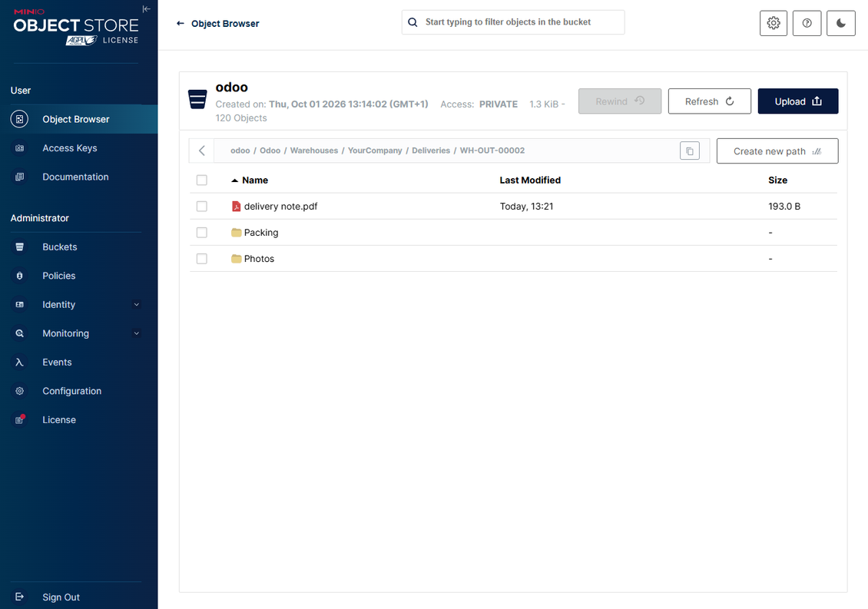The image size is (868, 609).
Task: Click the Today, 13:21 modified cell
Action: pyautogui.click(x=526, y=206)
